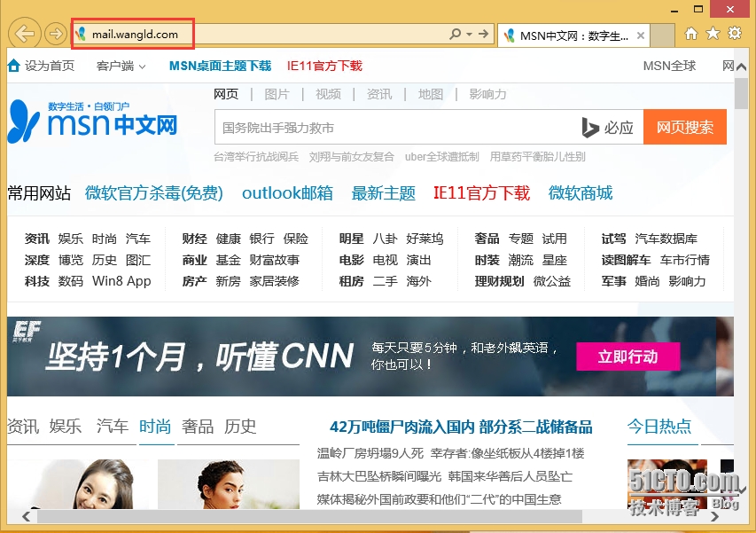Viewport: 756px width, 533px height.
Task: Select the 网页 search tab
Action: (x=226, y=94)
